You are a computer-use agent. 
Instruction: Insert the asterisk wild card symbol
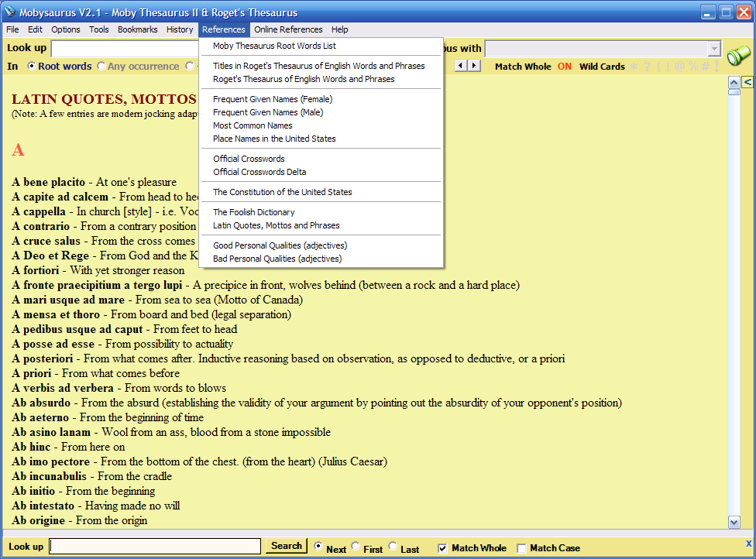pos(634,67)
